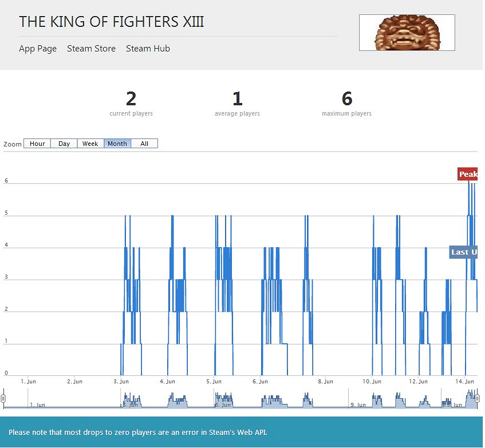
Task: Click the 5. Jun label in the navigator strip
Action: (222, 405)
